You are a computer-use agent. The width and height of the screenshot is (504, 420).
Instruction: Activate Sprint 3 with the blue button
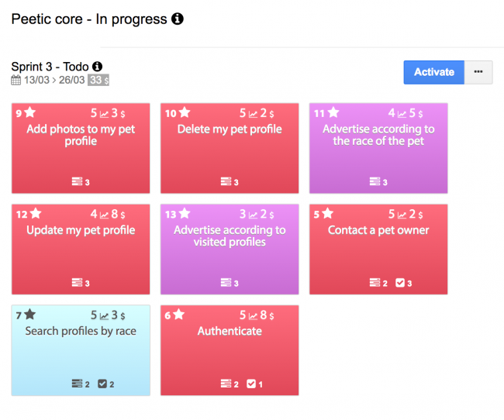point(434,72)
